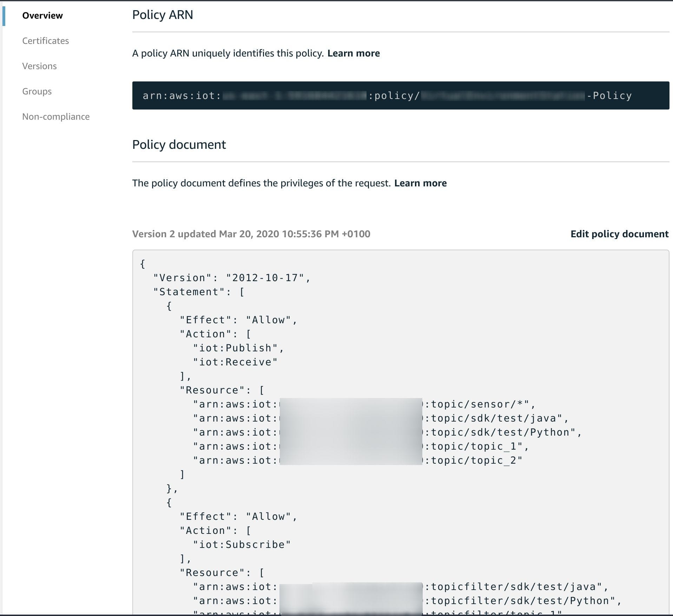Click Learn more beside policy ARN description
The height and width of the screenshot is (616, 673).
pos(354,53)
